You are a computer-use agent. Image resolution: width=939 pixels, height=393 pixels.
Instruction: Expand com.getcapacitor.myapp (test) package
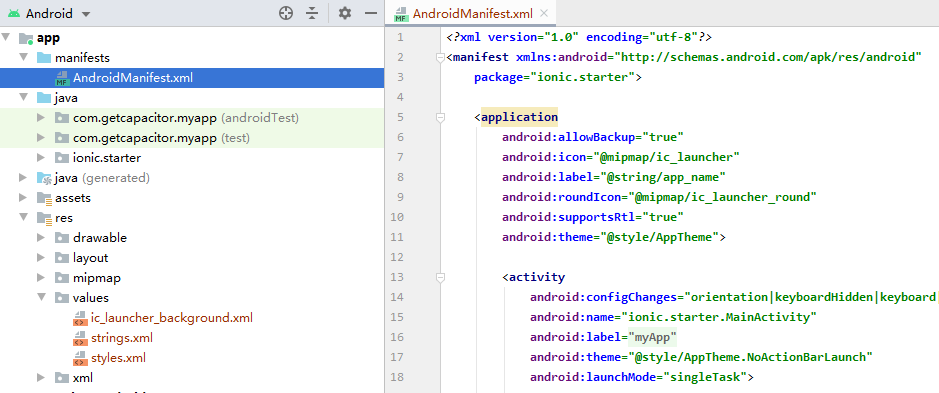click(41, 138)
